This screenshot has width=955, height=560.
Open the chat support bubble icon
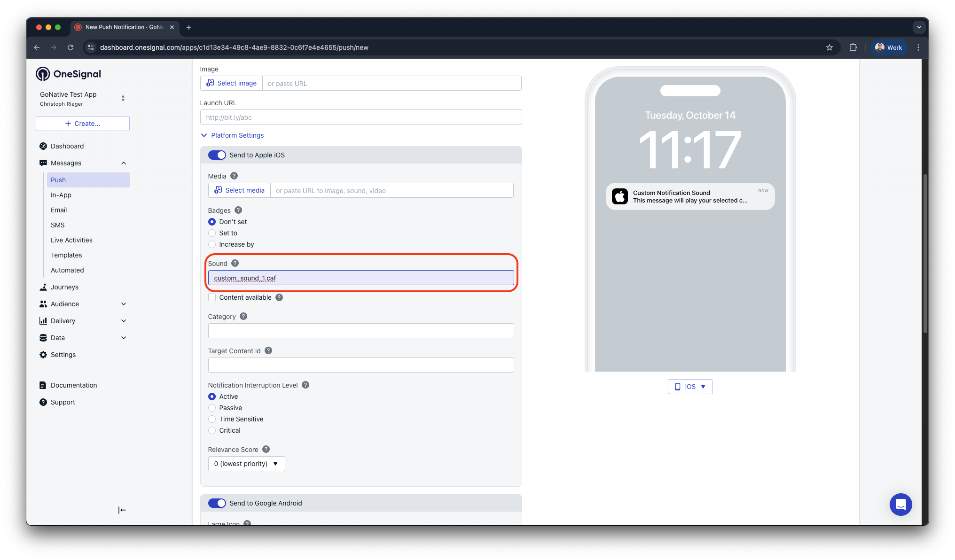point(900,505)
